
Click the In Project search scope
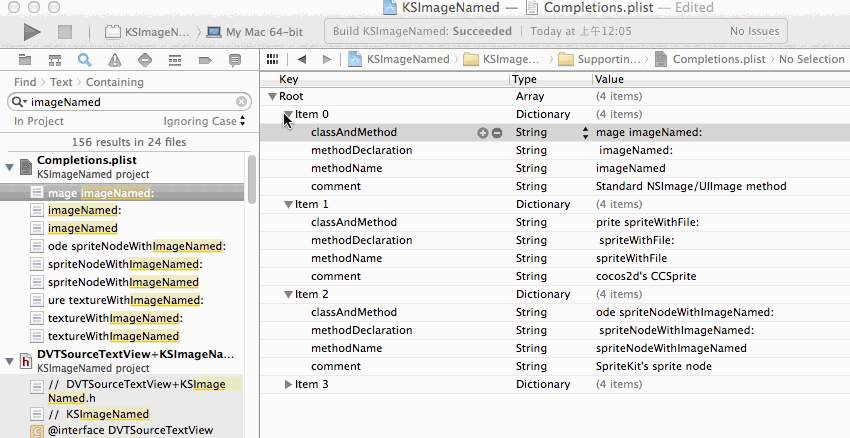(x=39, y=121)
